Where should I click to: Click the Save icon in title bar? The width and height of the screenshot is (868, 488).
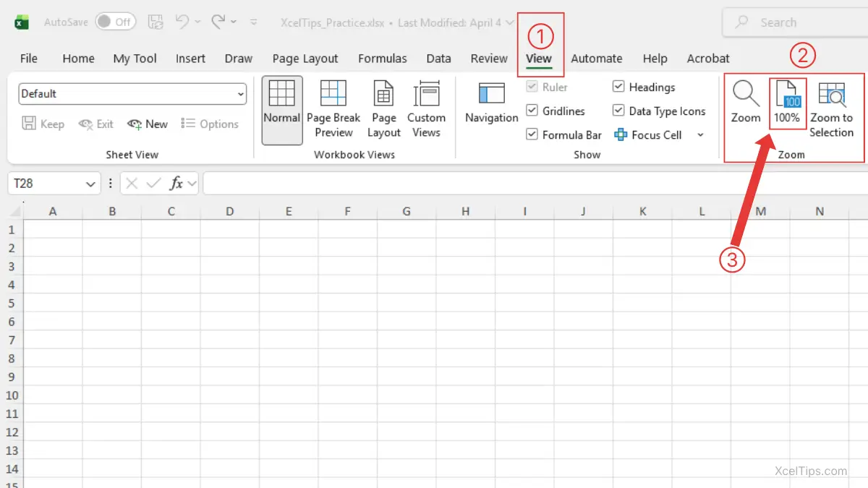tap(156, 22)
